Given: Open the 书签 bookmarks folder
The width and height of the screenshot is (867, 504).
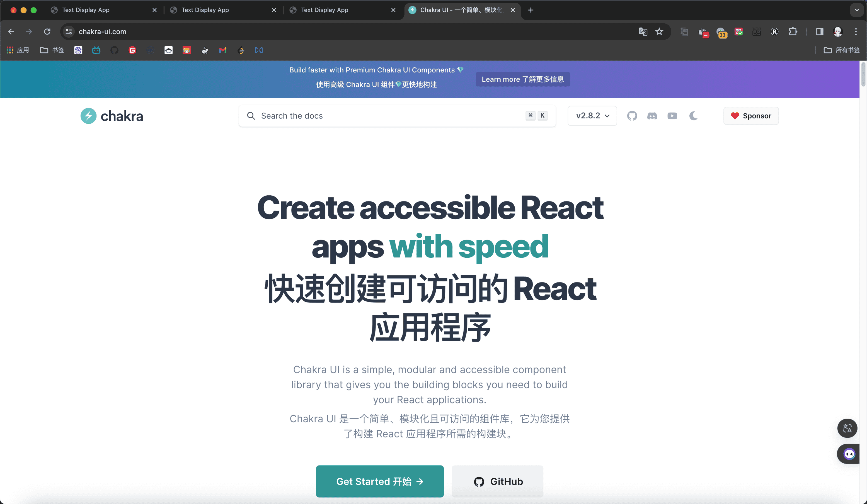Looking at the screenshot, I should tap(52, 50).
